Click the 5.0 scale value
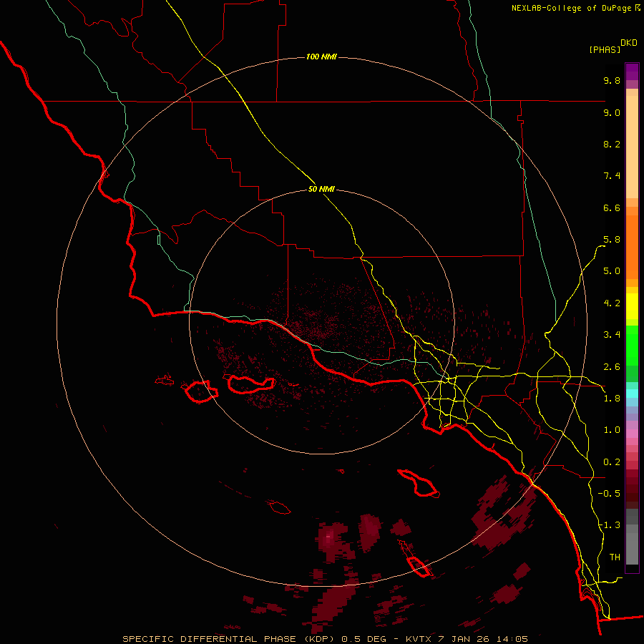The width and height of the screenshot is (644, 644). pos(612,271)
